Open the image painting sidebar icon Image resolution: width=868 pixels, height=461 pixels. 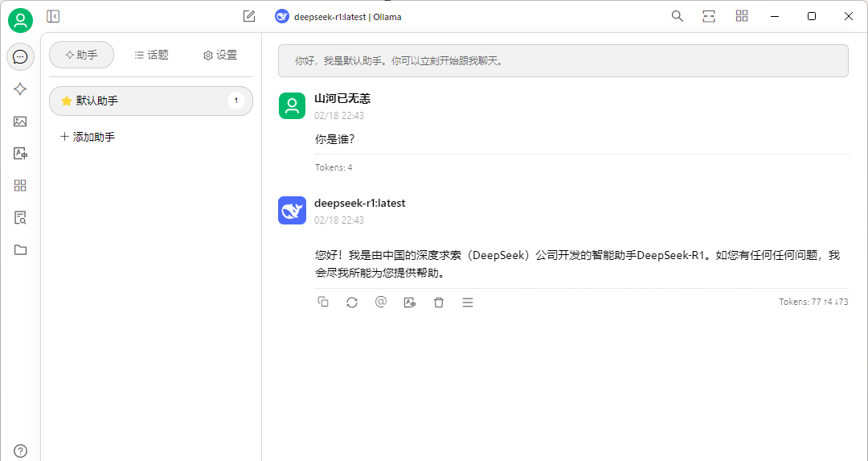20,121
